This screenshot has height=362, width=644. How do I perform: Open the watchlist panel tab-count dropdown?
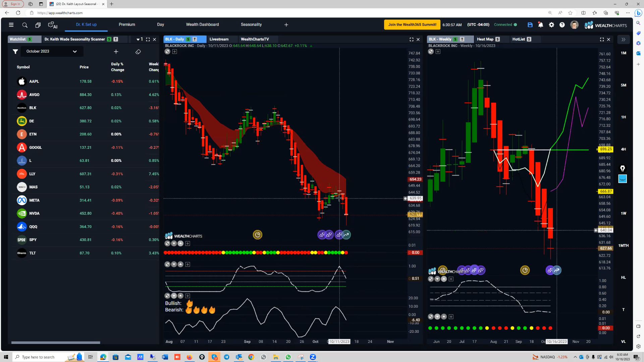(140, 39)
